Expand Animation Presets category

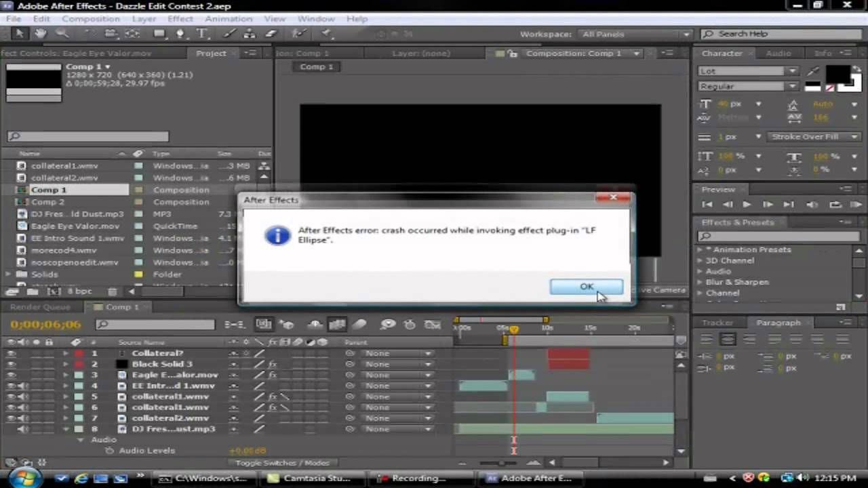tap(701, 249)
